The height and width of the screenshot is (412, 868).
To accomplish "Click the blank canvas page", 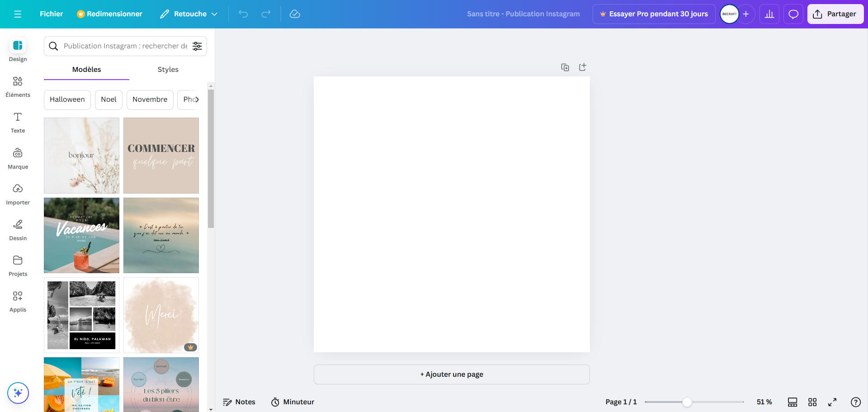I will [452, 214].
